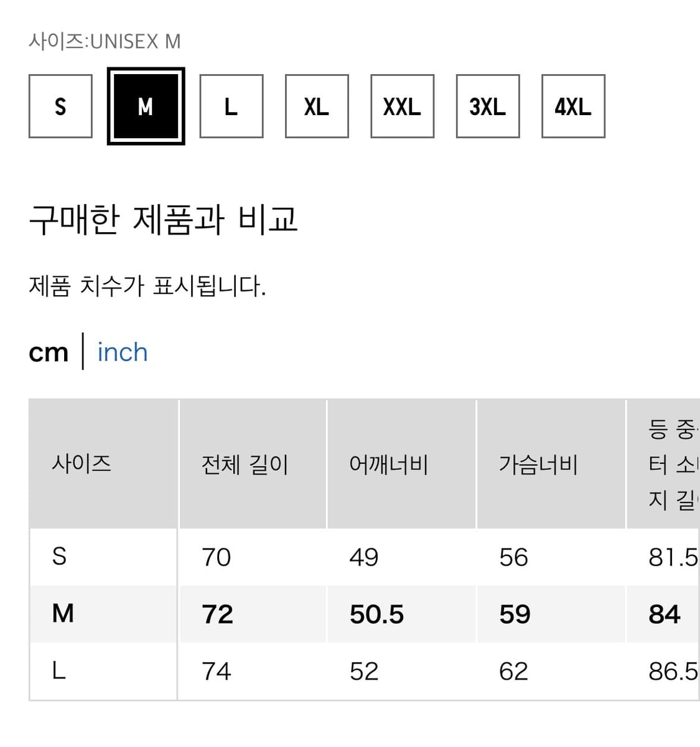Choose the 3XL size option
This screenshot has height=747, width=700.
point(488,106)
